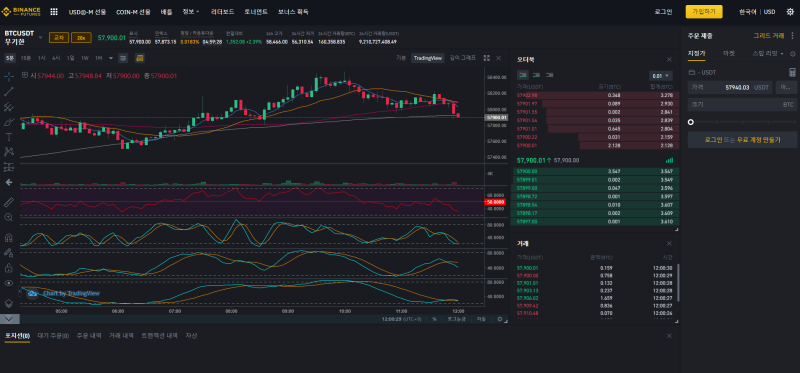This screenshot has height=373, width=800.
Task: Collapse the drawing toolbar chevron
Action: [10, 319]
